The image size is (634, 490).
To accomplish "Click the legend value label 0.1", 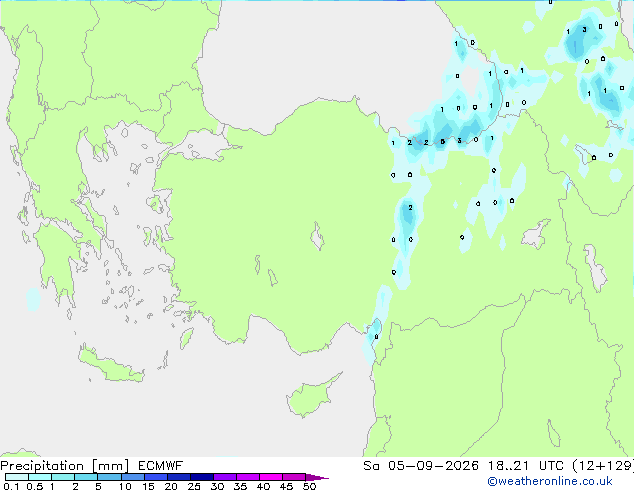I will click(x=11, y=486).
